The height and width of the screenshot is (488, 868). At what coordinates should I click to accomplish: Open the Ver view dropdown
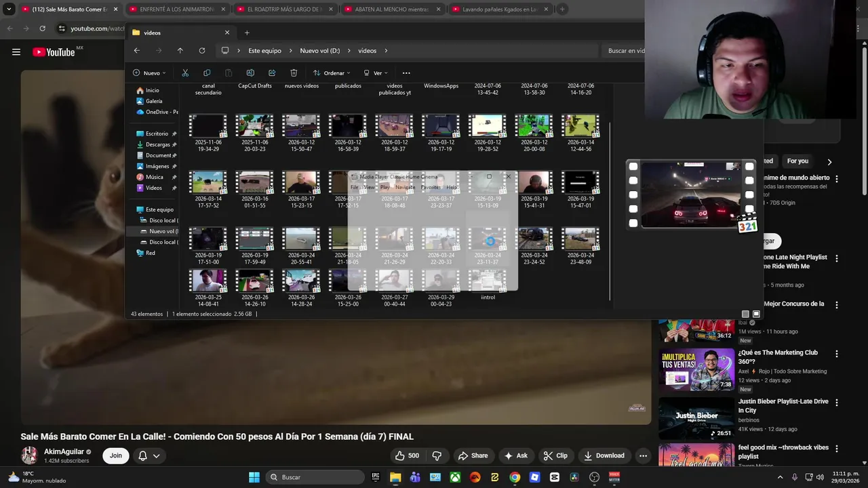pos(376,73)
